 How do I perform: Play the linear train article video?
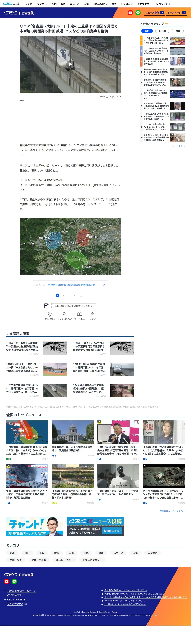(x=70, y=64)
